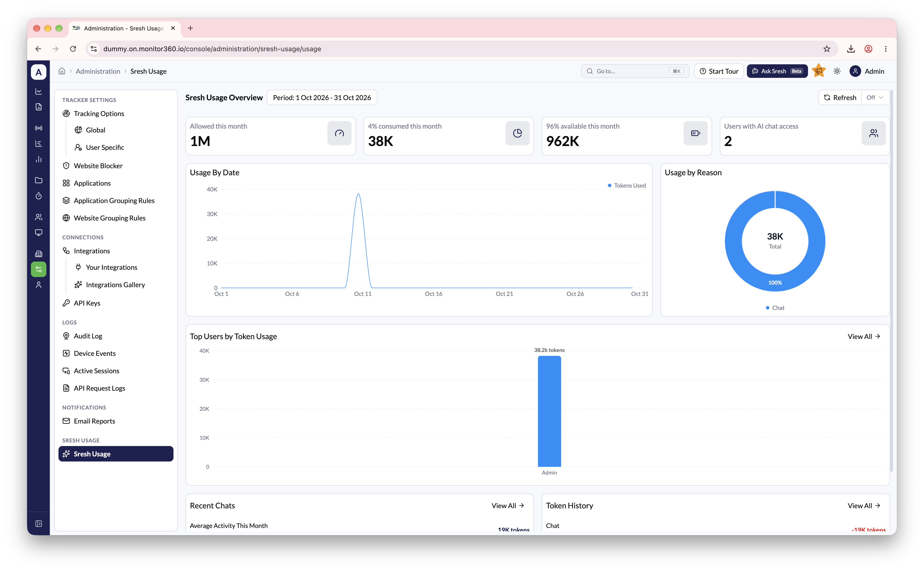This screenshot has height=571, width=924.
Task: Click the green settings sliders sidebar icon
Action: coord(38,269)
